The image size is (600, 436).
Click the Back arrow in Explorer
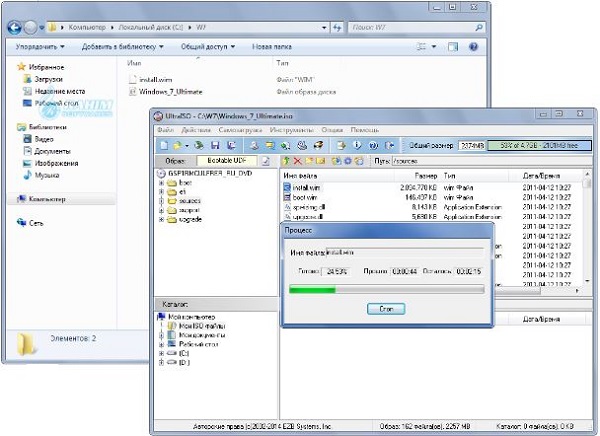[17, 25]
